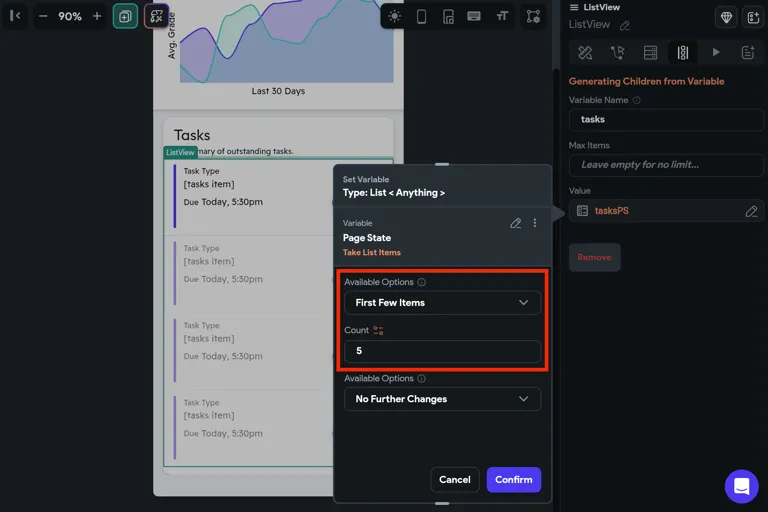This screenshot has width=768, height=512.
Task: Open the Actions tab in properties panel
Action: [618, 52]
